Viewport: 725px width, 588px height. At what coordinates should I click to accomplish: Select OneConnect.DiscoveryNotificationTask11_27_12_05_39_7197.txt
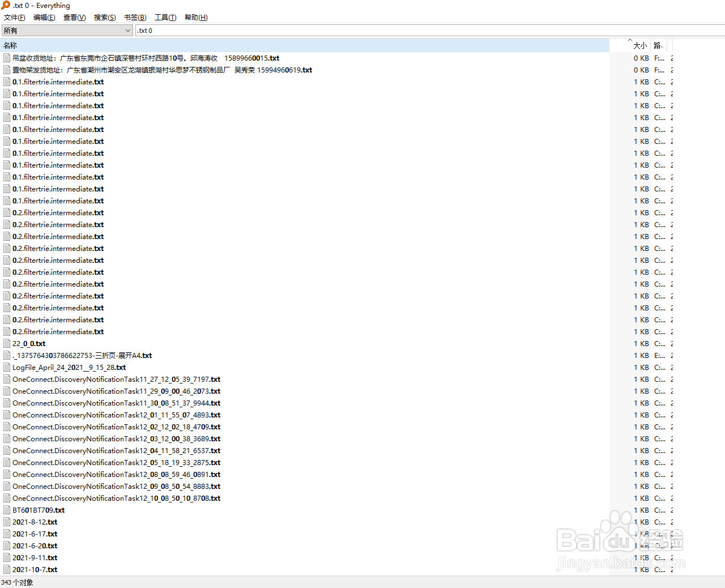(x=117, y=380)
